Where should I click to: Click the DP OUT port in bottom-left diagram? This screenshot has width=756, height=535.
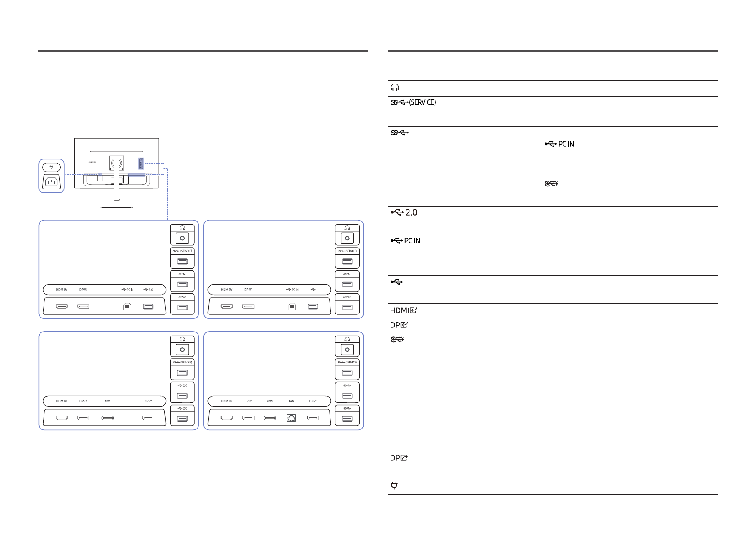click(148, 418)
